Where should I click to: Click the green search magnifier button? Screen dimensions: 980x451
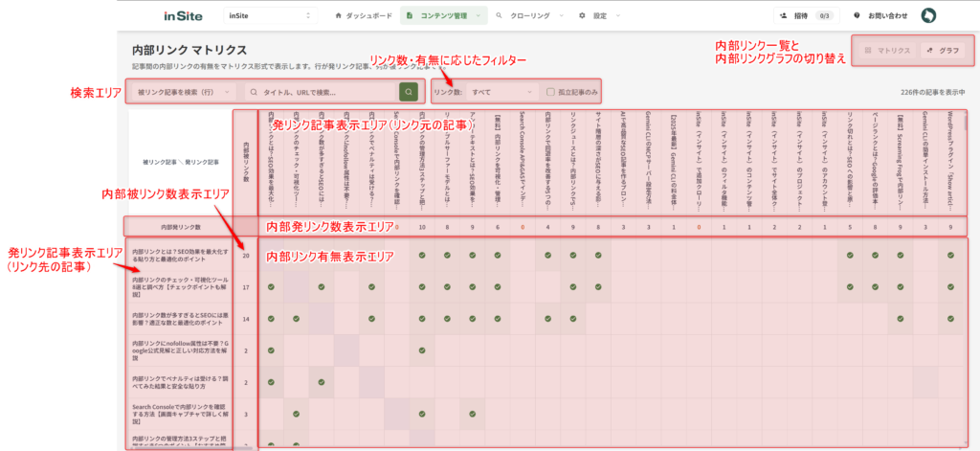click(409, 92)
